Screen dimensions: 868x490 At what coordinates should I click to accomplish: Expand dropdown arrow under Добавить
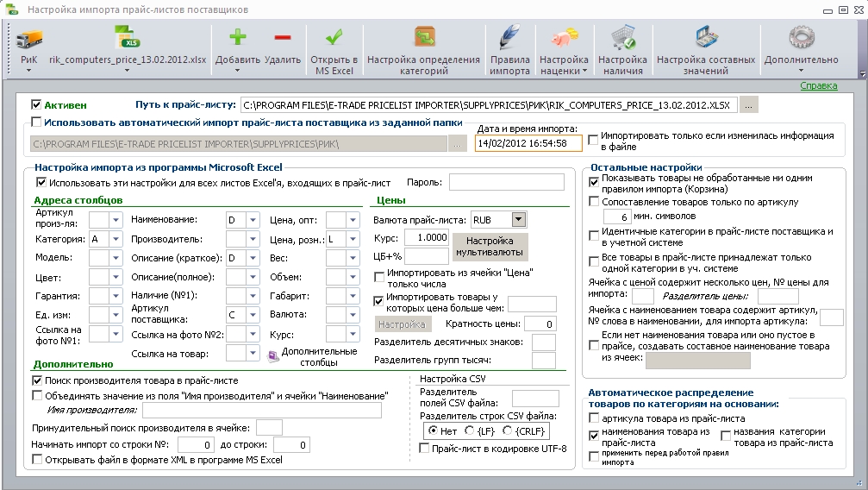click(238, 71)
